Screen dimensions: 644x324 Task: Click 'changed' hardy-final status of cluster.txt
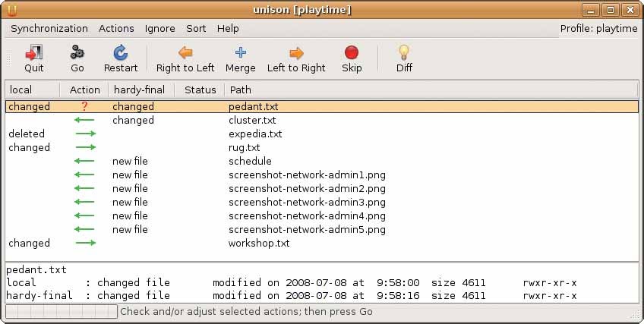click(x=133, y=120)
